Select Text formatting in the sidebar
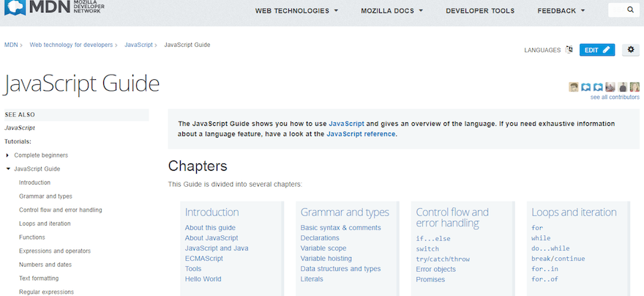This screenshot has height=296, width=644. click(x=39, y=278)
